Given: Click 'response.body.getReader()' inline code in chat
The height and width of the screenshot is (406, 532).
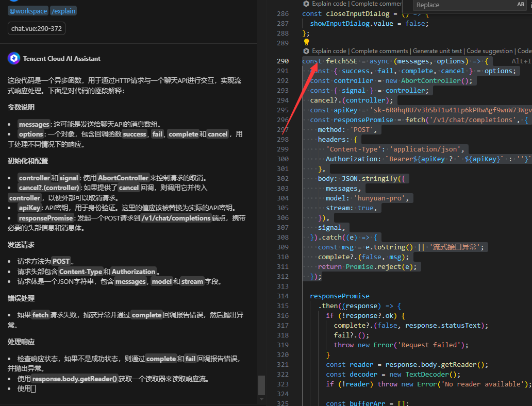Looking at the screenshot, I should (75, 379).
